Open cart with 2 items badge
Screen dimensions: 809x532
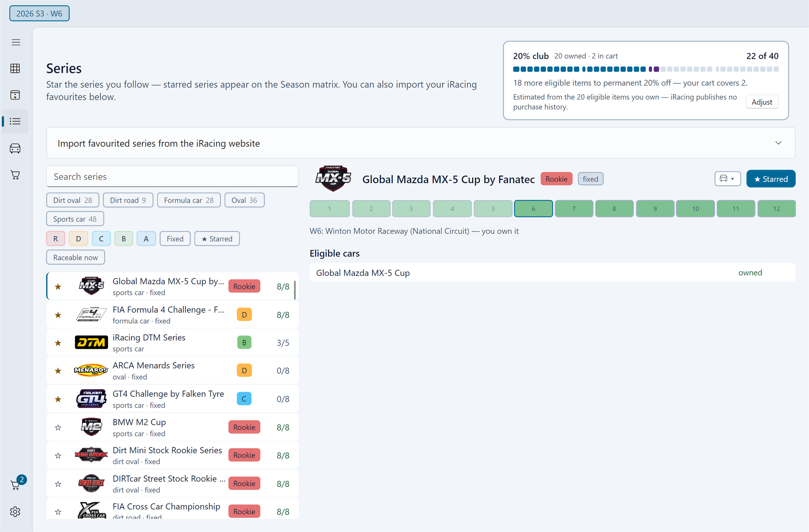pyautogui.click(x=17, y=483)
